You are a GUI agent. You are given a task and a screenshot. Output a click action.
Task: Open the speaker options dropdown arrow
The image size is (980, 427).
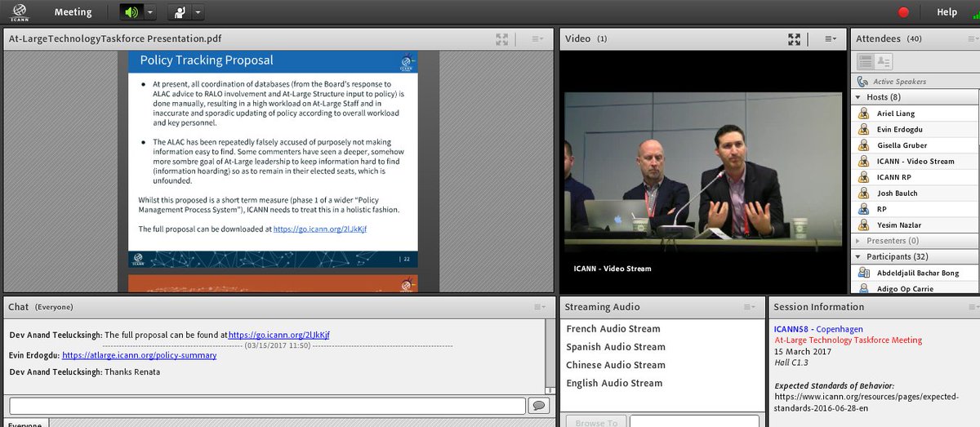coord(150,12)
